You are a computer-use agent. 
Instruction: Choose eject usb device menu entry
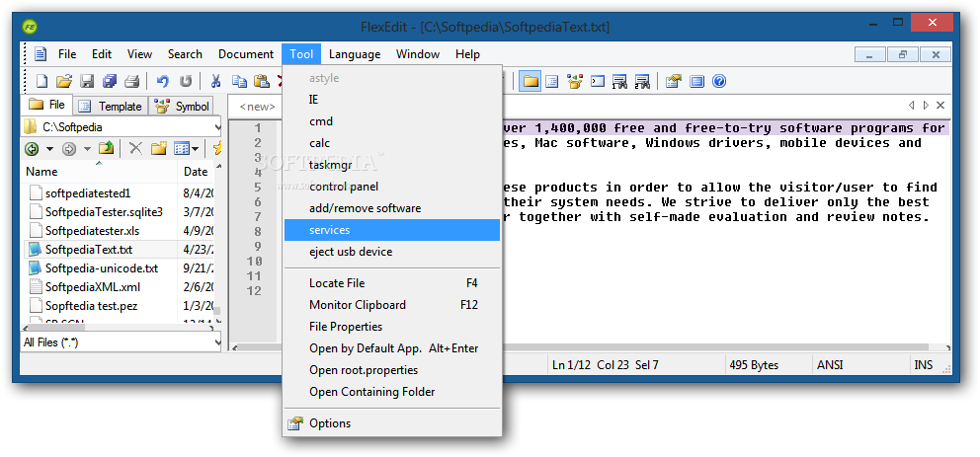(392, 252)
